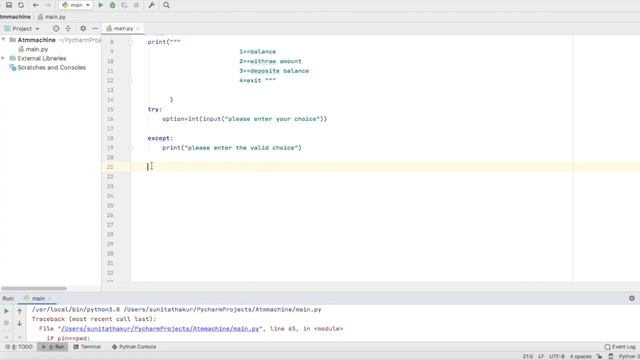The height and width of the screenshot is (360, 640).
Task: Click the project panel horizontal scrollbar
Action: [34, 288]
